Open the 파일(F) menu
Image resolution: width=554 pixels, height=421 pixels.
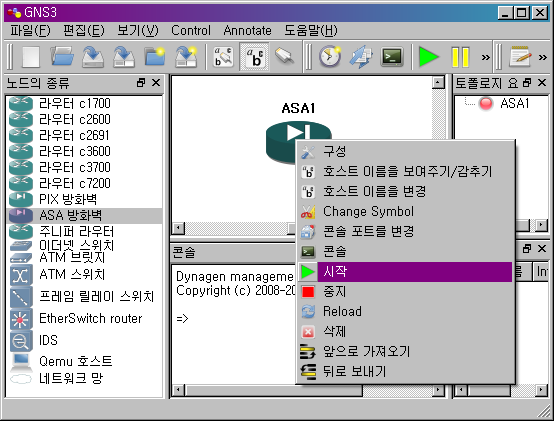click(x=30, y=31)
